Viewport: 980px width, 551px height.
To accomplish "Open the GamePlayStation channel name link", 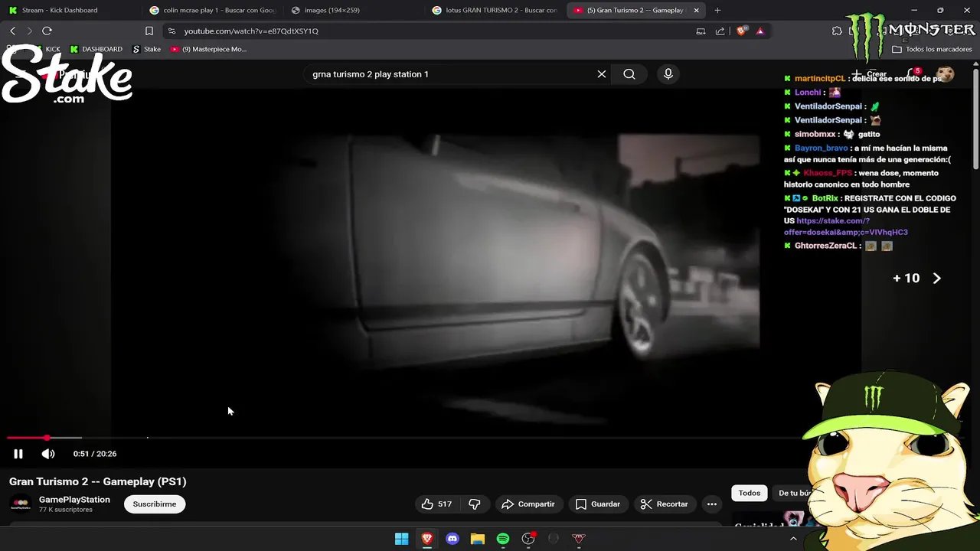I will pos(74,500).
